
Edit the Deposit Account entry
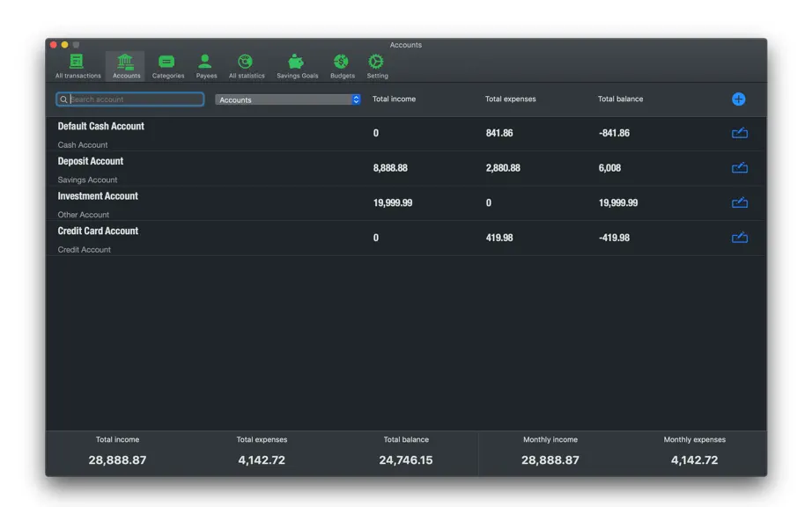tap(740, 167)
